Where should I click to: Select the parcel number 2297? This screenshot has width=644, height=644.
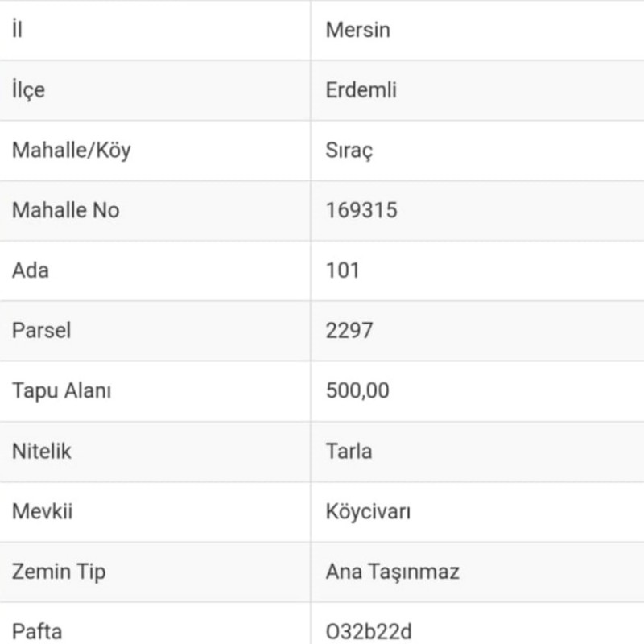pyautogui.click(x=349, y=330)
